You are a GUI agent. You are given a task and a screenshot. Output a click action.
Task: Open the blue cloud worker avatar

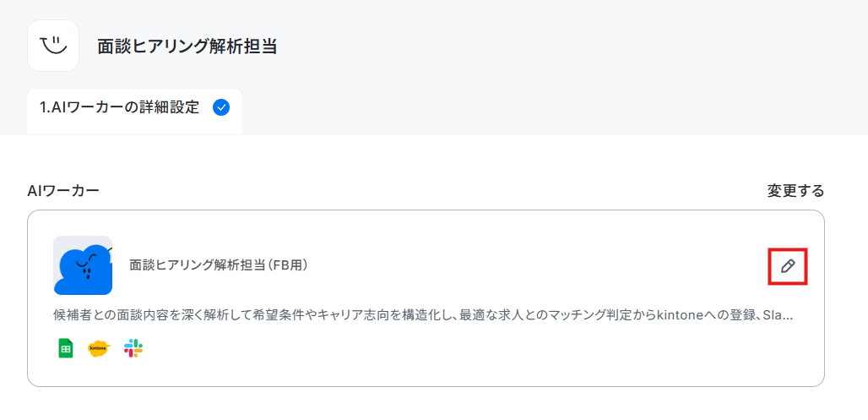pos(83,265)
